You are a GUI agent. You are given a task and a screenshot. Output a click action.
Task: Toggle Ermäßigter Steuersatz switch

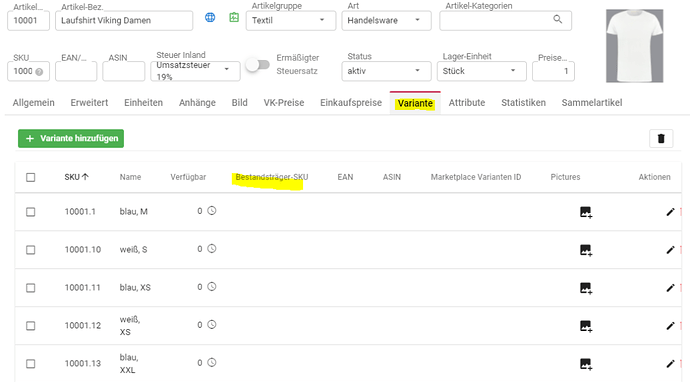click(258, 65)
